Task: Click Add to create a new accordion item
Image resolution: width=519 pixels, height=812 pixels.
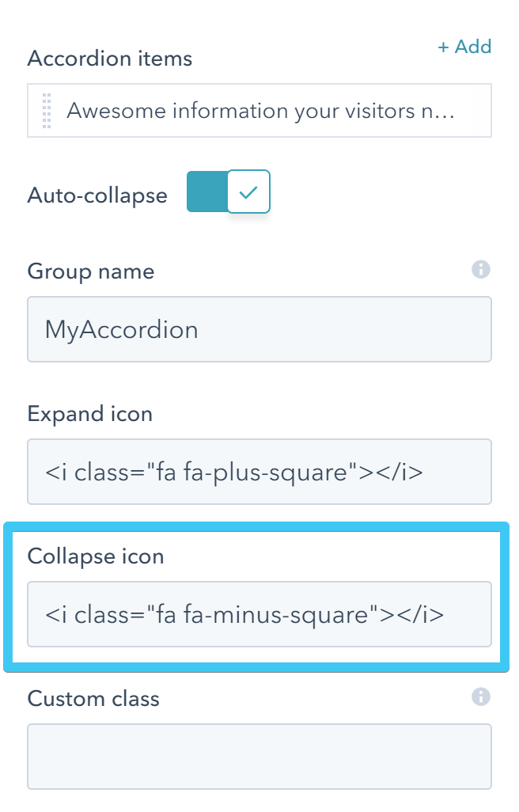Action: (x=465, y=47)
